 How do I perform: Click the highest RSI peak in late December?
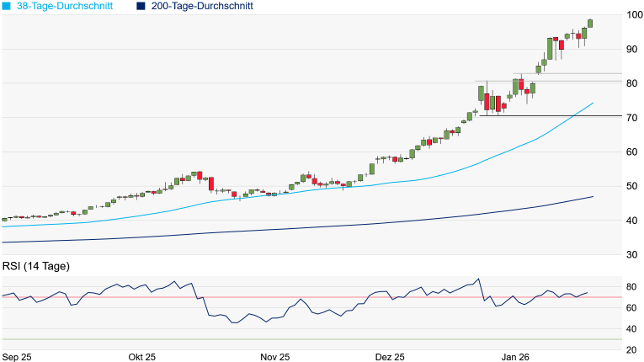coord(478,279)
